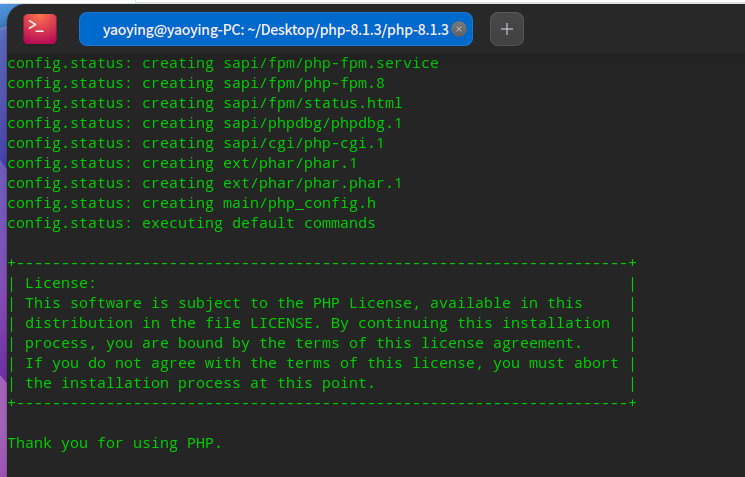Screen dimensions: 745x477
Task: Click the ext/phar/phar.1 output line
Action: (x=182, y=163)
